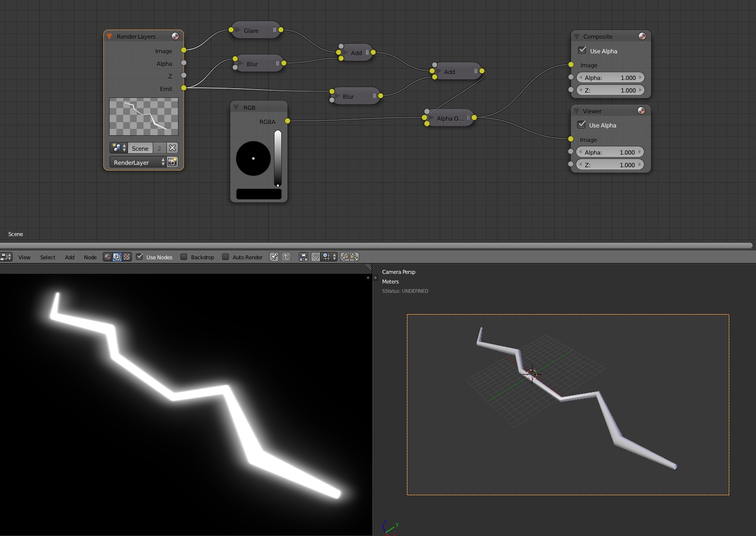This screenshot has width=756, height=536.
Task: Unlink the Scene datablock with the X button
Action: 173,148
